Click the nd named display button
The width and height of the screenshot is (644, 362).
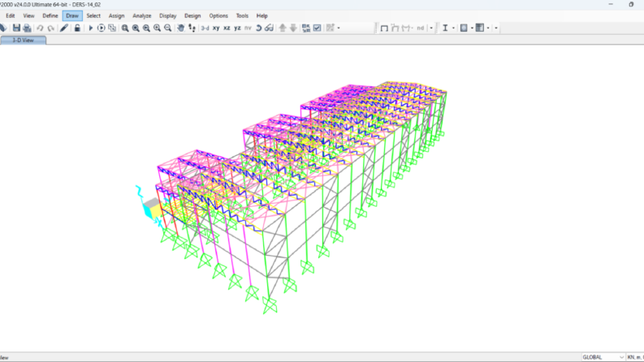pos(420,28)
